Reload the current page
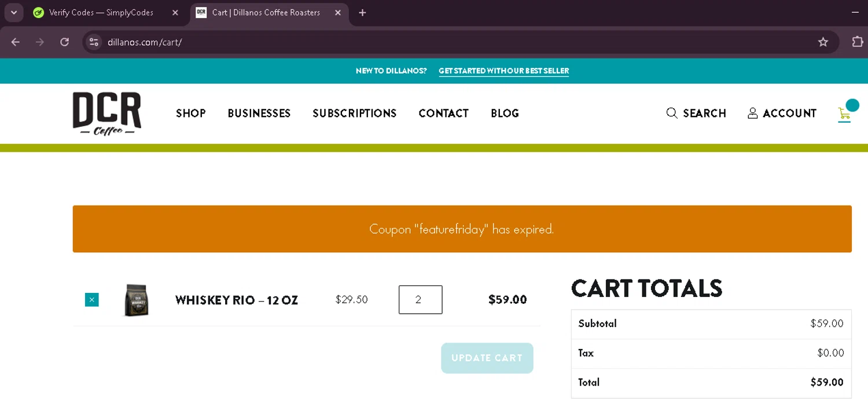Image resolution: width=868 pixels, height=415 pixels. 65,42
